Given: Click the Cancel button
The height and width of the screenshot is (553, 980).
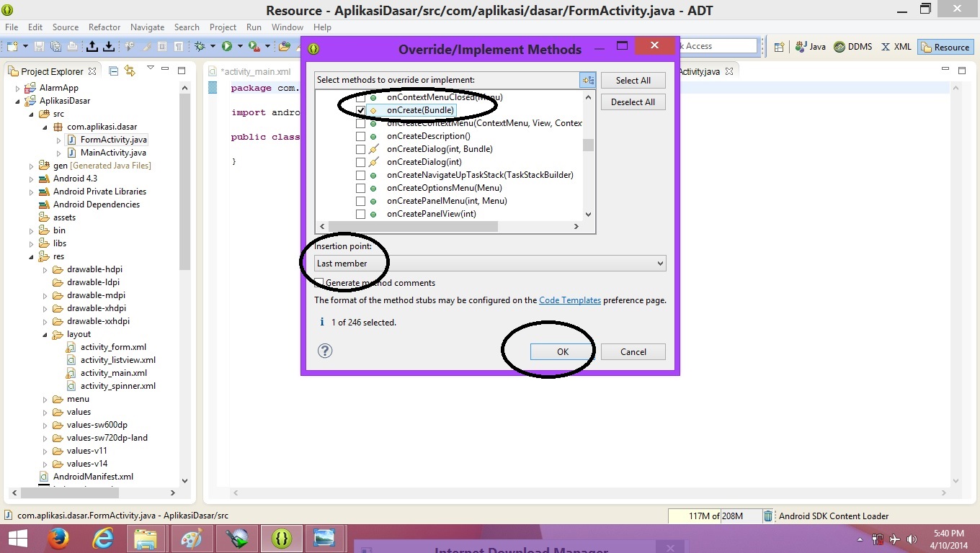Looking at the screenshot, I should (633, 351).
